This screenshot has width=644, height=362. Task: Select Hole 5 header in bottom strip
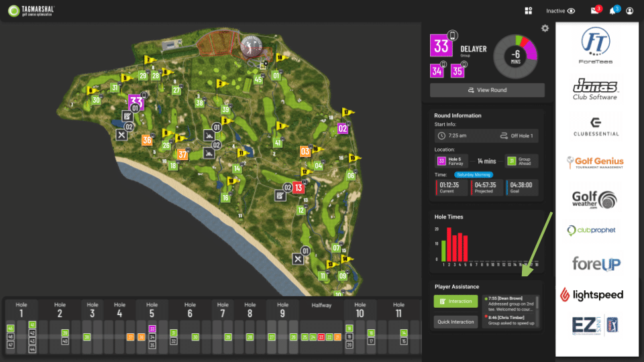pyautogui.click(x=152, y=310)
